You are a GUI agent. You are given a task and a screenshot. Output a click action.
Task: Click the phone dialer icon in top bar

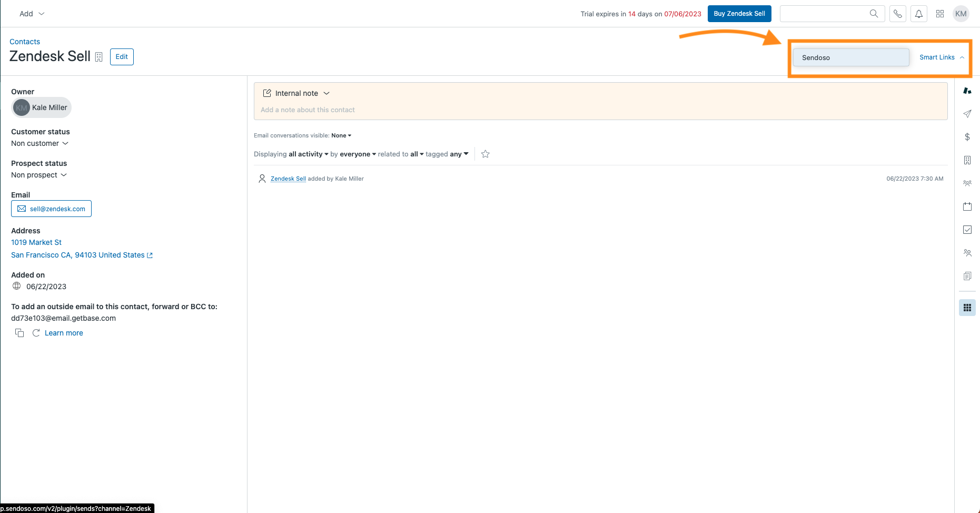click(x=897, y=14)
